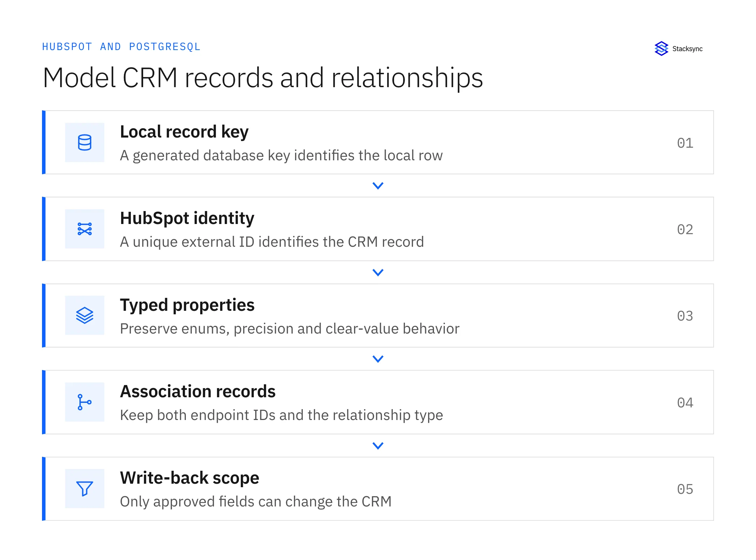Click step number 03
The height and width of the screenshot is (560, 756).
(685, 316)
